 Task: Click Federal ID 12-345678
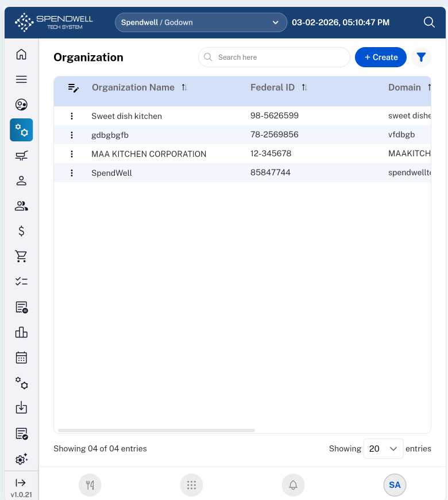click(x=271, y=153)
